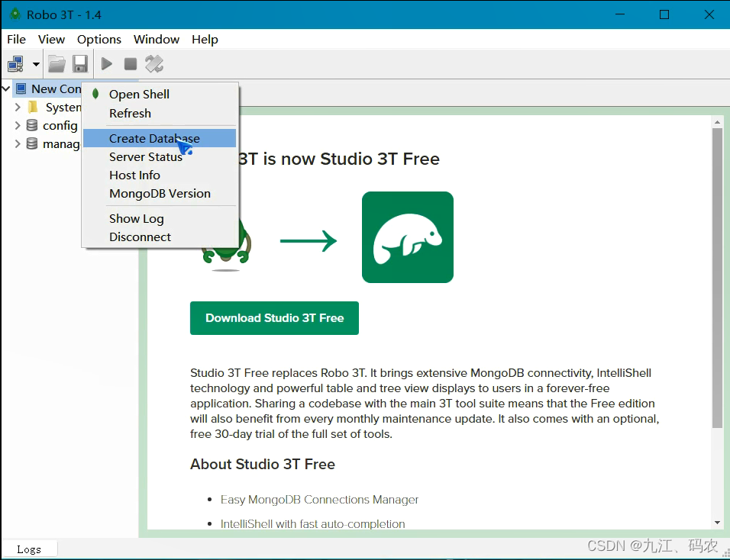This screenshot has width=730, height=560.
Task: Select Server Status menu entry
Action: [160, 156]
